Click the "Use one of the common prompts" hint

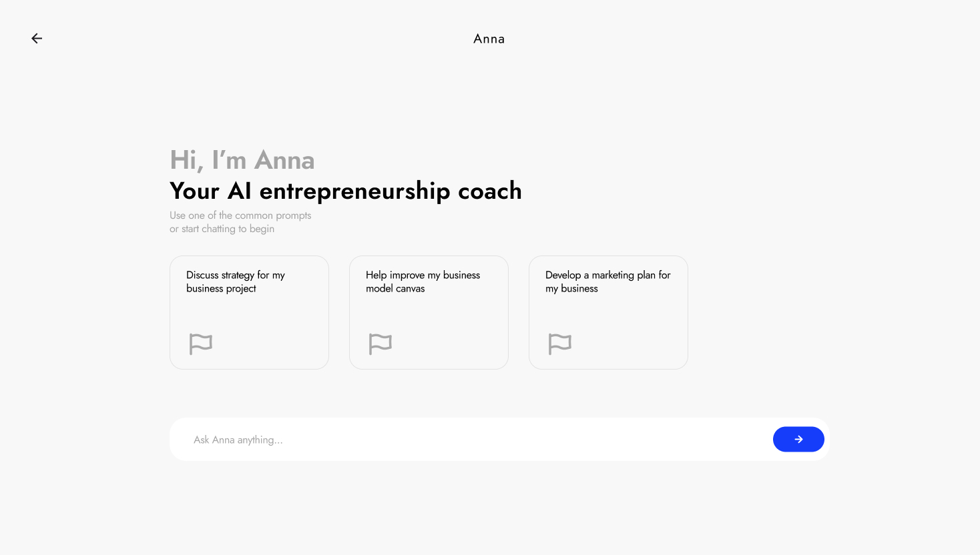240,215
